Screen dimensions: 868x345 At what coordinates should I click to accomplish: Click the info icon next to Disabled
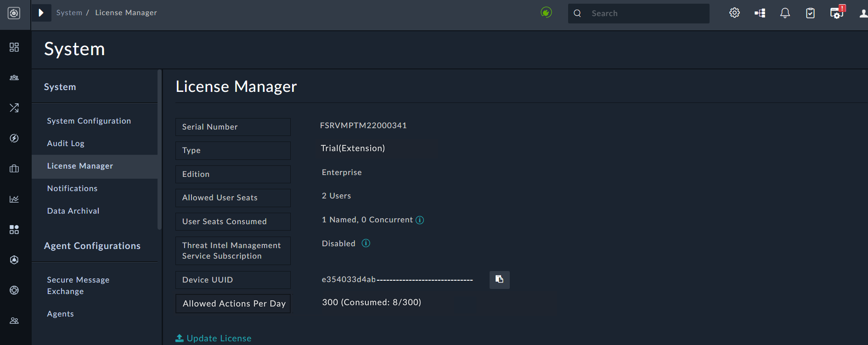366,243
